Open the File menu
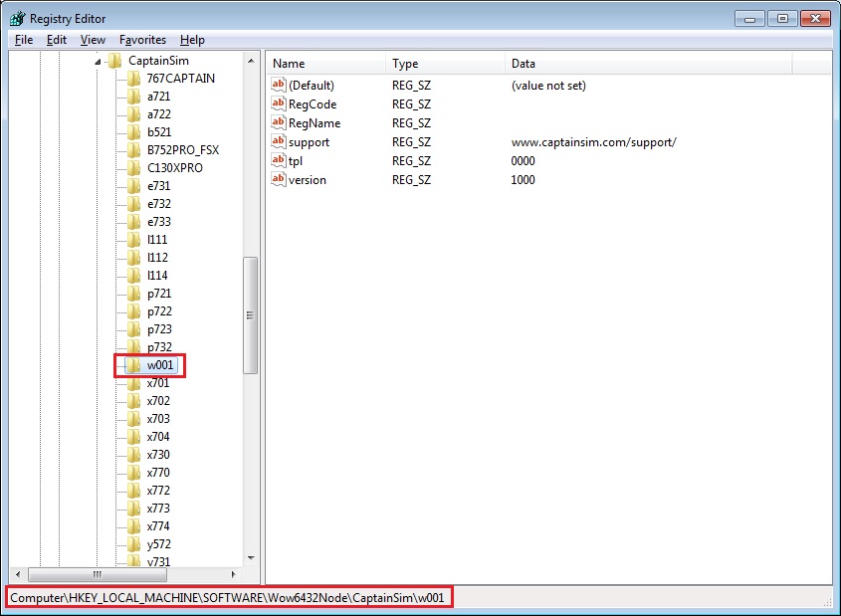 coord(24,40)
